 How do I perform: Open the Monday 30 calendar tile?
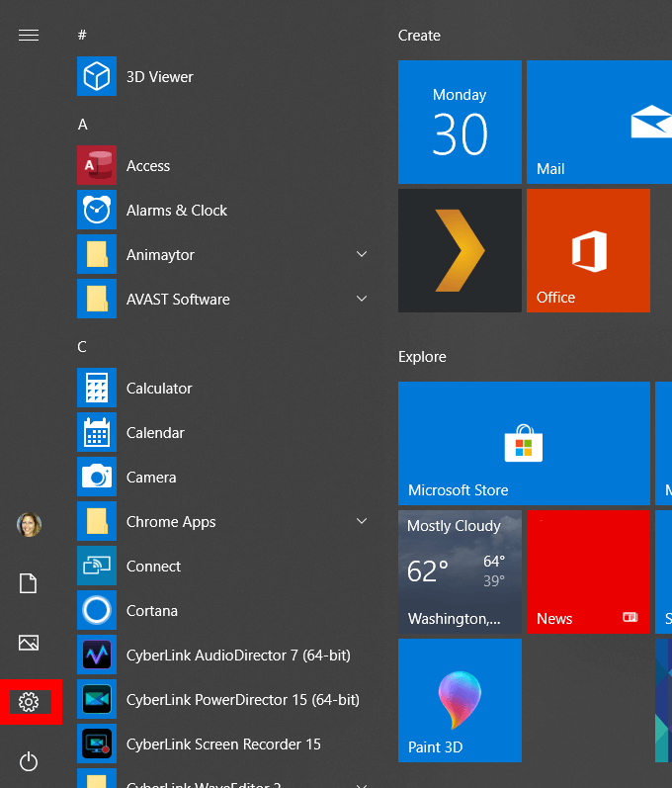(x=460, y=122)
